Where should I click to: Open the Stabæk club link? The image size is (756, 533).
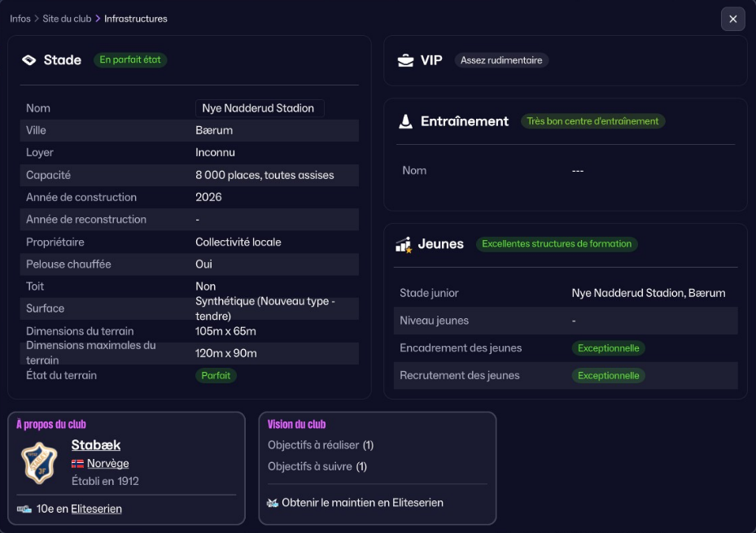pyautogui.click(x=96, y=445)
